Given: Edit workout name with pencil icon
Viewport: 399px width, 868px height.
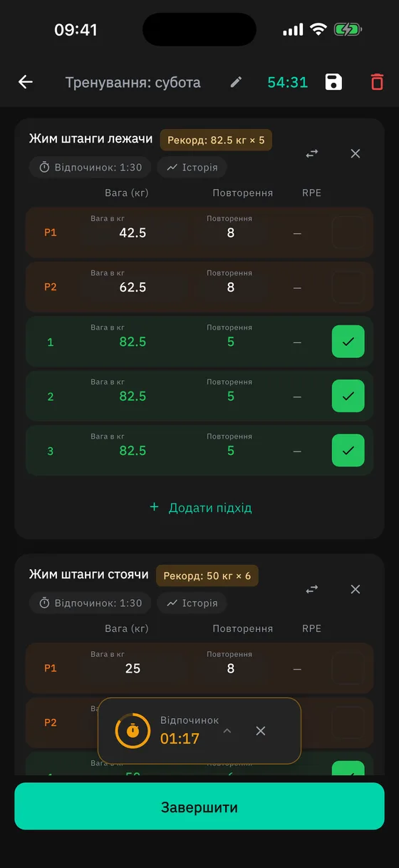Looking at the screenshot, I should [236, 82].
